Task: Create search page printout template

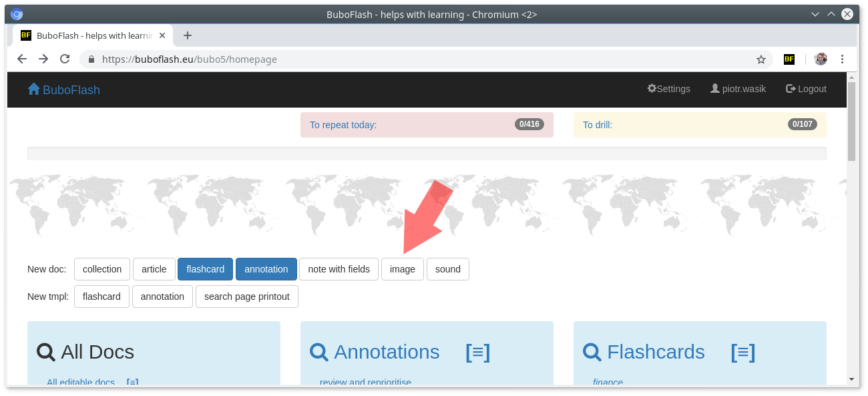Action: point(247,296)
